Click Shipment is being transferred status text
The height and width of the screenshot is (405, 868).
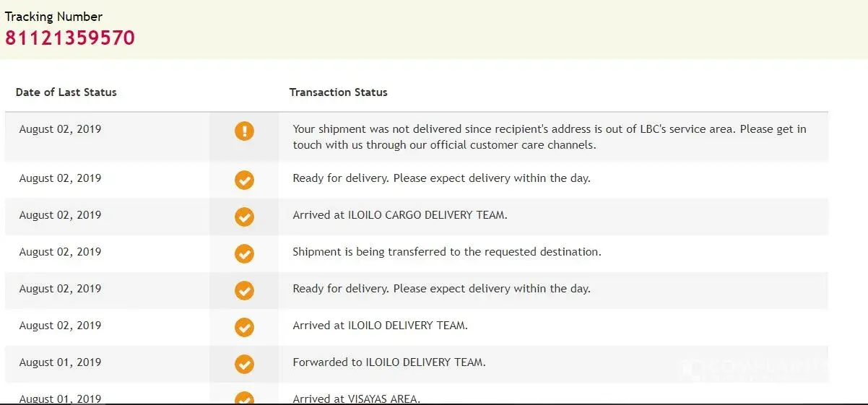coord(446,252)
